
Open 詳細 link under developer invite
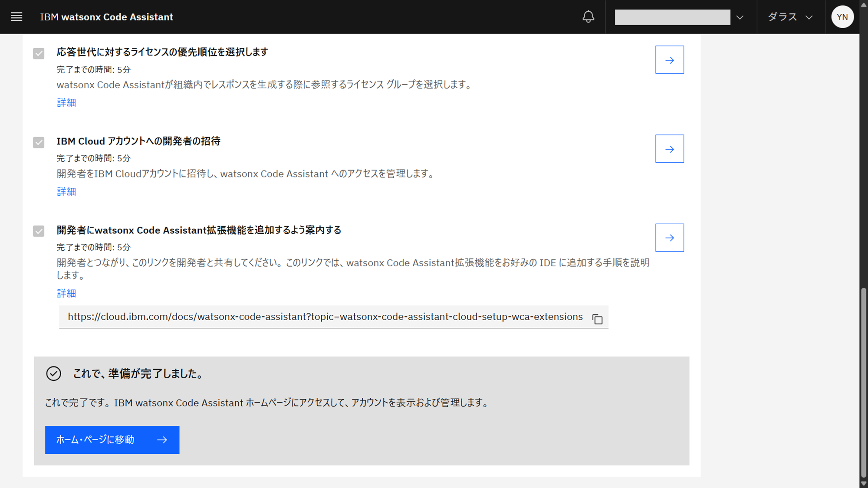tap(66, 192)
